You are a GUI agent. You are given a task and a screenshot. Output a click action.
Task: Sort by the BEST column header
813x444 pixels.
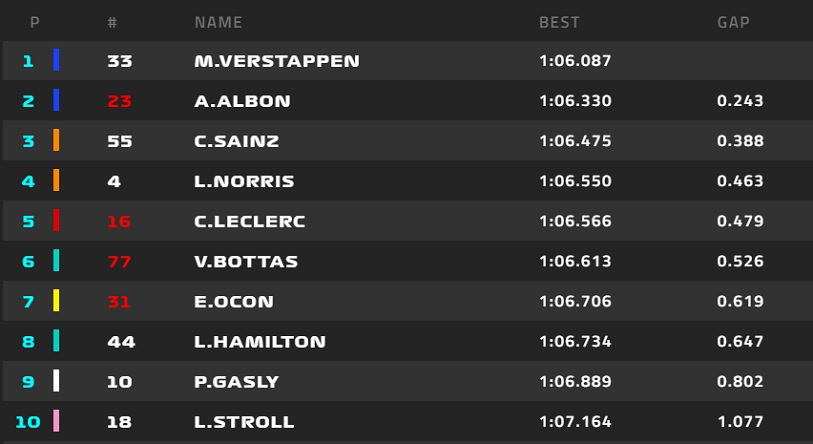pyautogui.click(x=559, y=22)
